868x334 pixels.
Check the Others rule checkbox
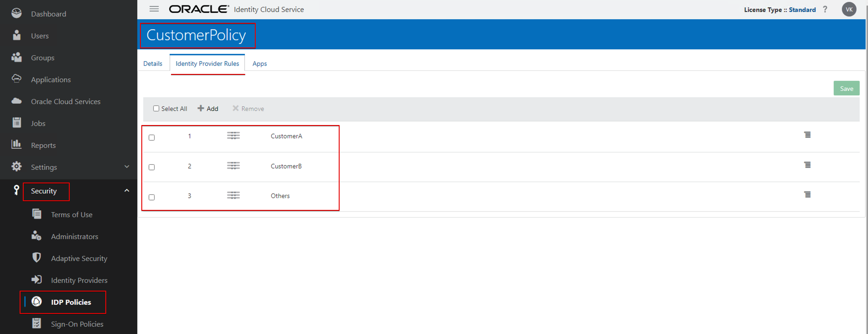152,197
